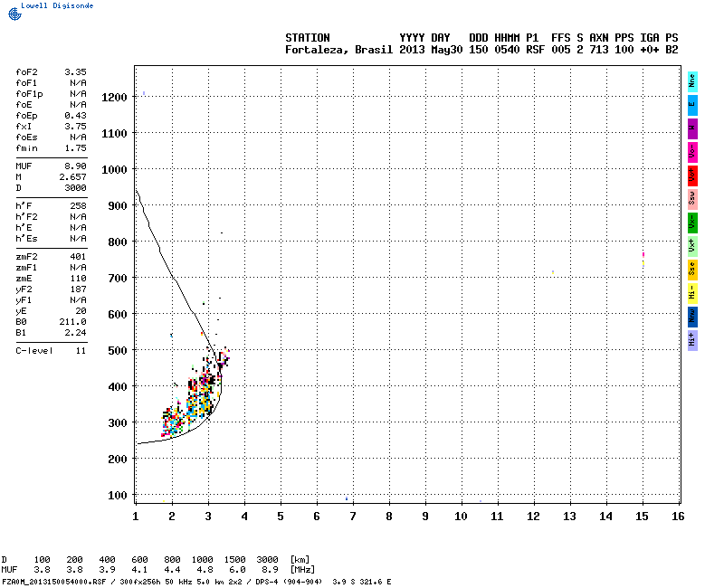Click the 'Lowell Digisonde' title text

pos(57,5)
